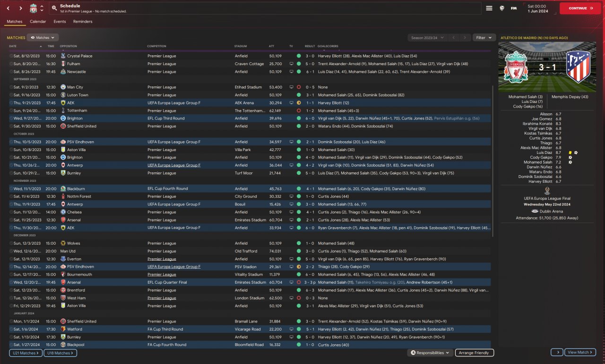The width and height of the screenshot is (605, 364).
Task: Toggle the reminder circle for Thu, 9/21/2023
Action: click(x=11, y=103)
